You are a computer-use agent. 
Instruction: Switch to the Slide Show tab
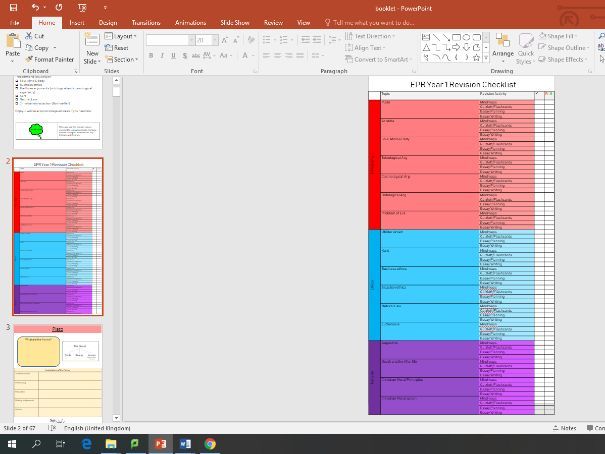coord(235,23)
